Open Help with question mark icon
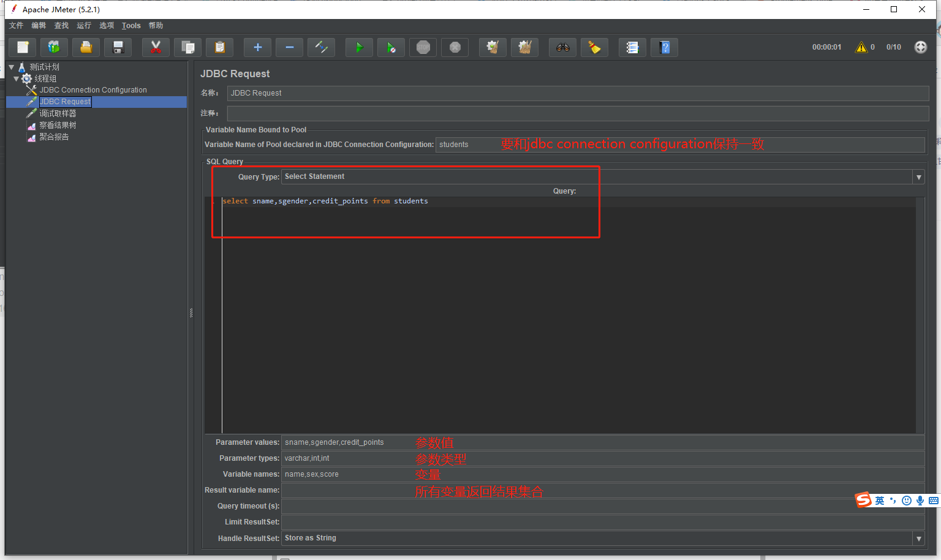Viewport: 941px width, 560px height. point(665,47)
